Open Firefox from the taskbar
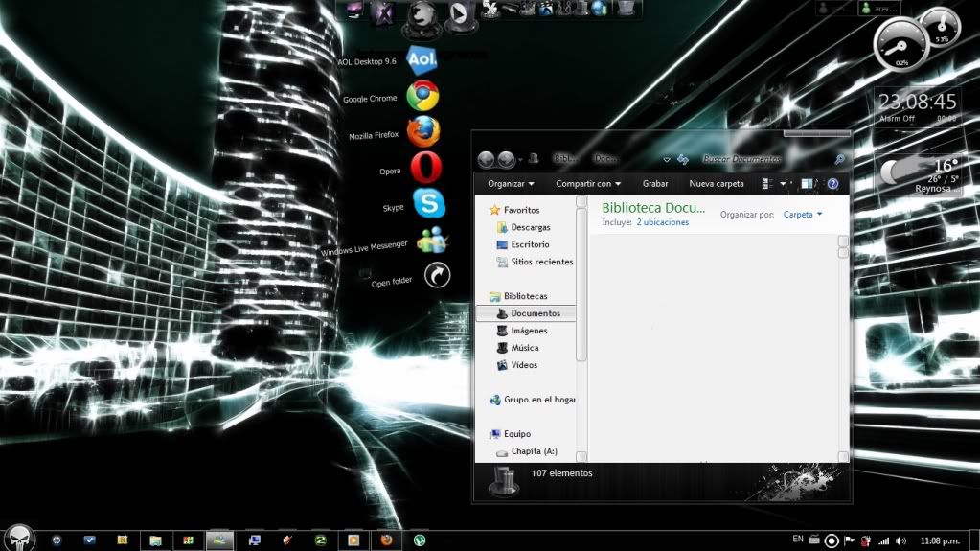 pyautogui.click(x=386, y=540)
